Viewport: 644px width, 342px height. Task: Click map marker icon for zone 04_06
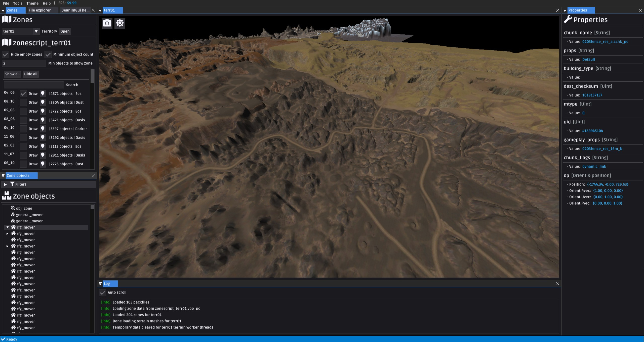(x=43, y=93)
